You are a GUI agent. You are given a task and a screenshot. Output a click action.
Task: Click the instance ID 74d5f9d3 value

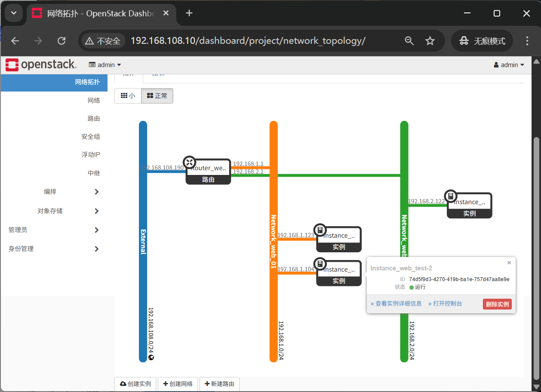pos(459,279)
